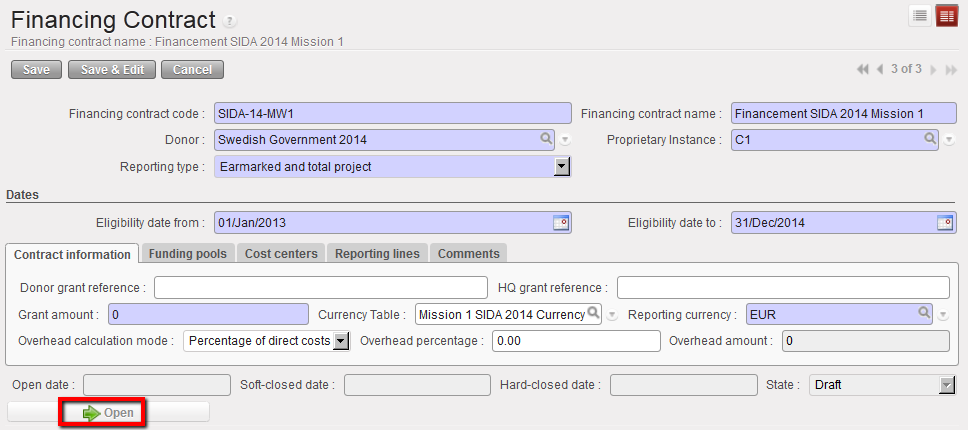Screen dimensions: 968x430
Task: Click help icon beside Financing Contract title
Action: [230, 21]
